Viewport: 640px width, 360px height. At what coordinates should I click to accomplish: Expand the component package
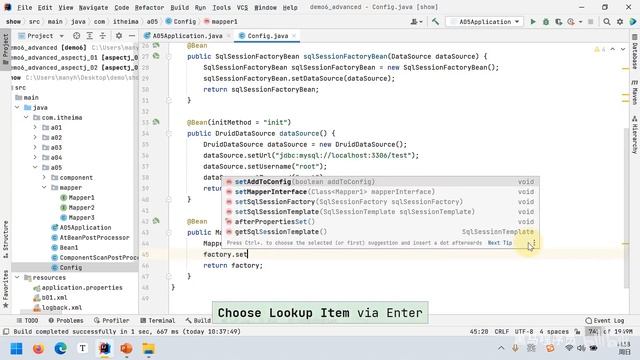44,178
